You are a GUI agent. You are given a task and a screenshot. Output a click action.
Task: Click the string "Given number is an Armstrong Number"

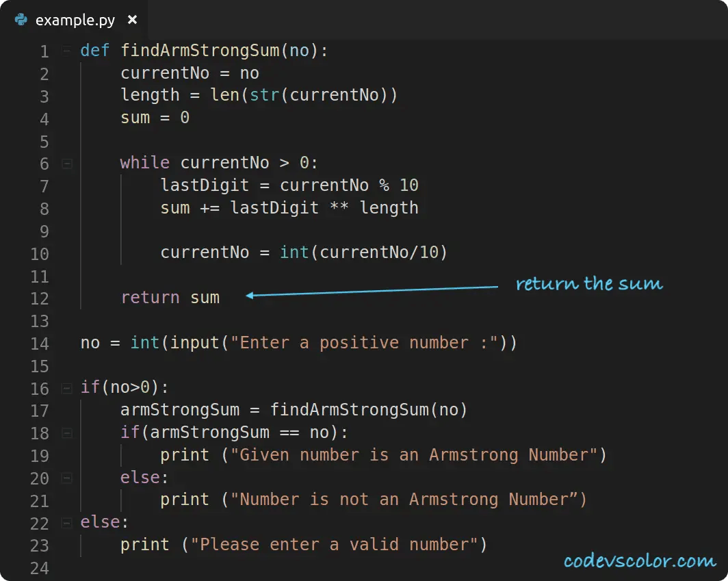point(414,454)
